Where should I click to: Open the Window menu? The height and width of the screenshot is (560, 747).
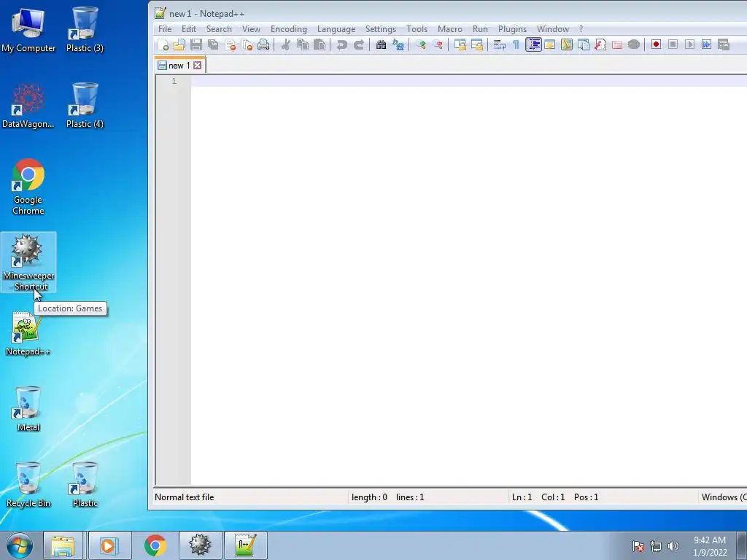pos(553,29)
